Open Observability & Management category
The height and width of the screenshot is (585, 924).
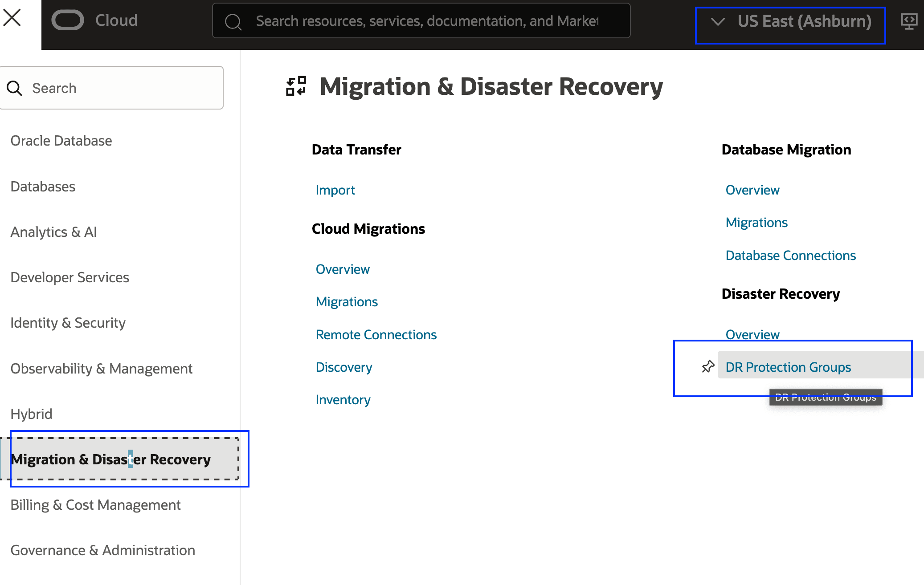tap(101, 369)
